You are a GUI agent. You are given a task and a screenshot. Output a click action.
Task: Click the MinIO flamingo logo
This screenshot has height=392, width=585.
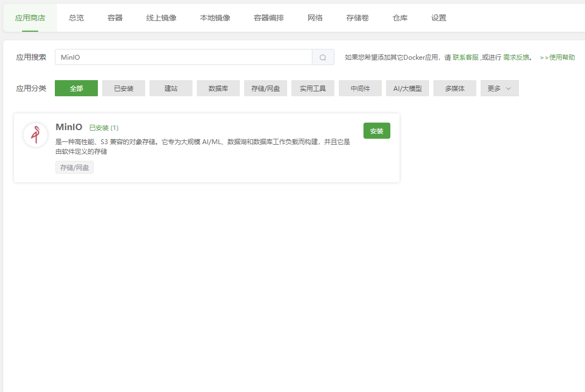pos(35,134)
